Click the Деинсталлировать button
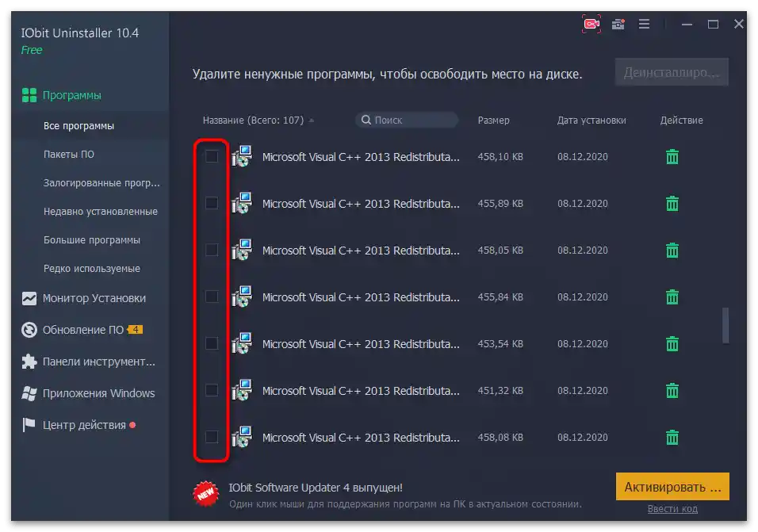 672,72
